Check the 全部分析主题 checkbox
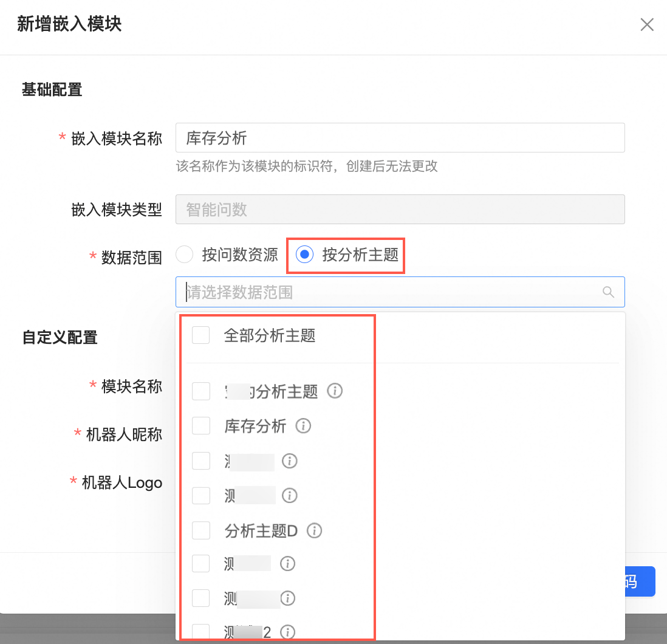 pos(201,335)
